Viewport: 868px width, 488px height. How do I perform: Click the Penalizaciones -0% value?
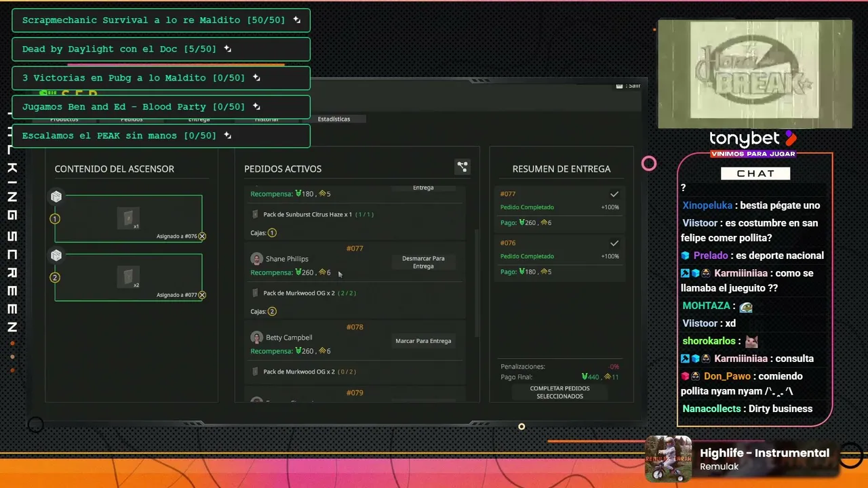click(x=614, y=367)
